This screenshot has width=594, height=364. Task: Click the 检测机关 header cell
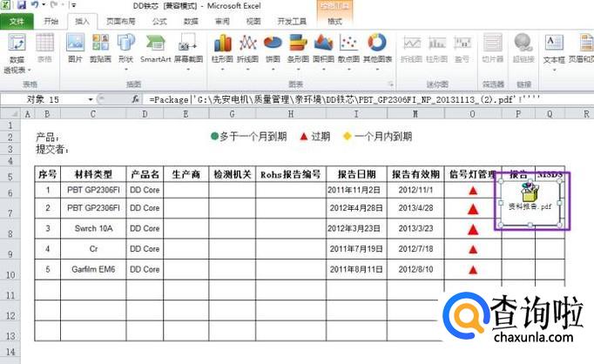pyautogui.click(x=233, y=174)
